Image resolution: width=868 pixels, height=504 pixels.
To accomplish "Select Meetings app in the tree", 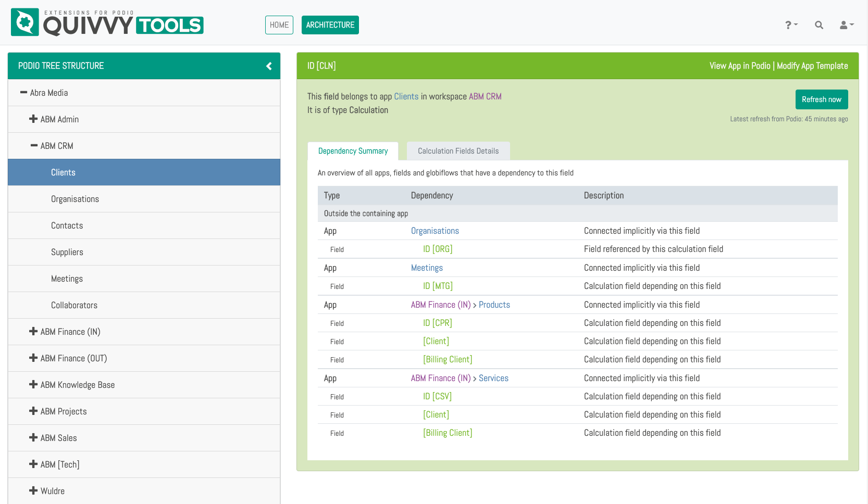I will coord(144,279).
